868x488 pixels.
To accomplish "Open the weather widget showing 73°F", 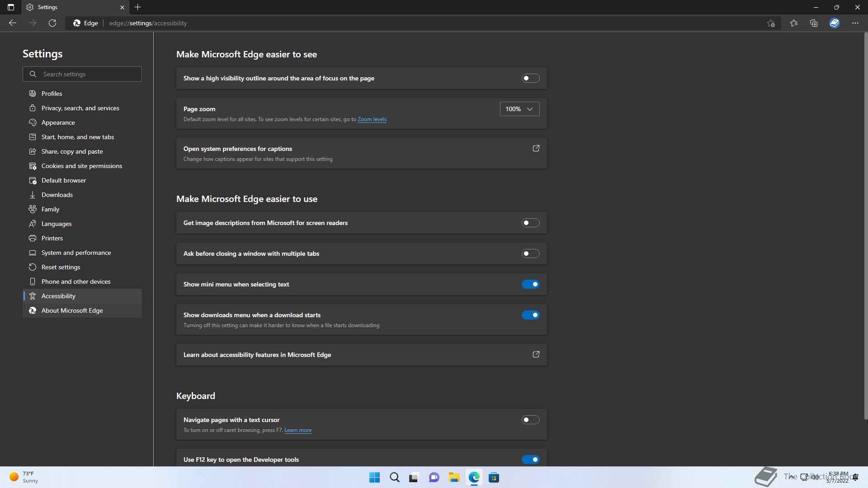I will click(x=24, y=477).
